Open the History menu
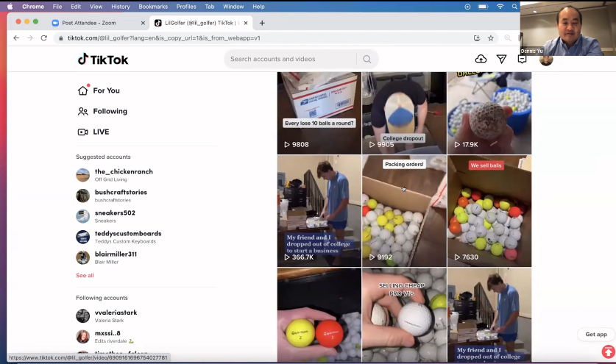The height and width of the screenshot is (364, 616). tap(120, 7)
